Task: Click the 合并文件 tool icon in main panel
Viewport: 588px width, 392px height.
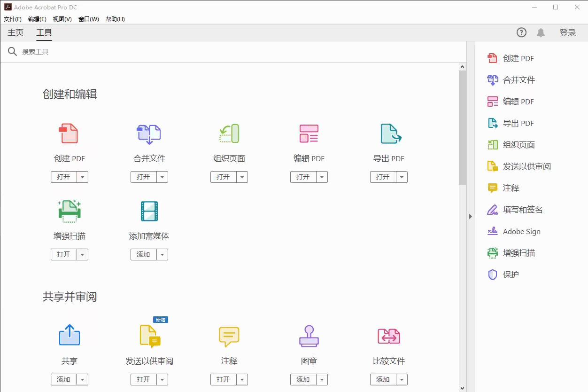Action: click(149, 134)
